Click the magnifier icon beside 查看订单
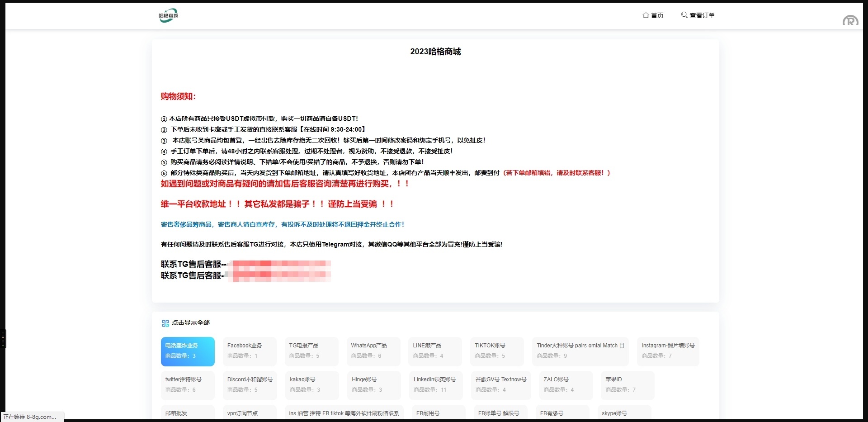 (x=684, y=15)
